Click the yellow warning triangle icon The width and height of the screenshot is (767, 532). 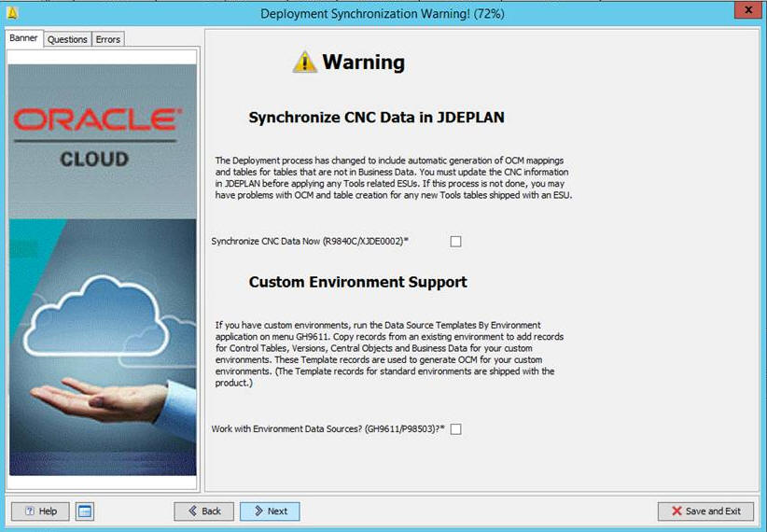305,63
